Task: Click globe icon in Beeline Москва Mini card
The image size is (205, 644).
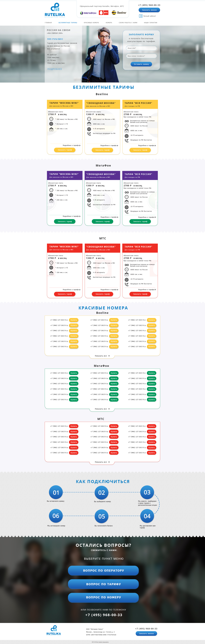Action: click(x=51, y=124)
